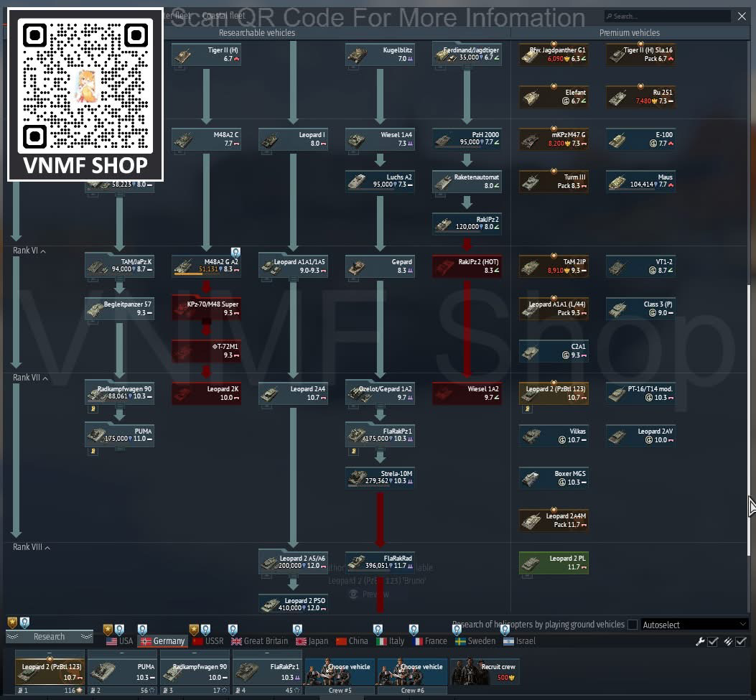Switch to the USA nation tab
Screen dimensions: 756x700
pyautogui.click(x=120, y=641)
